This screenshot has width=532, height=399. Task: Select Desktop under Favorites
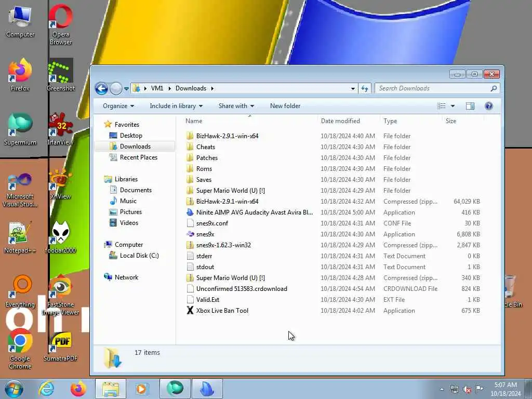coord(130,136)
